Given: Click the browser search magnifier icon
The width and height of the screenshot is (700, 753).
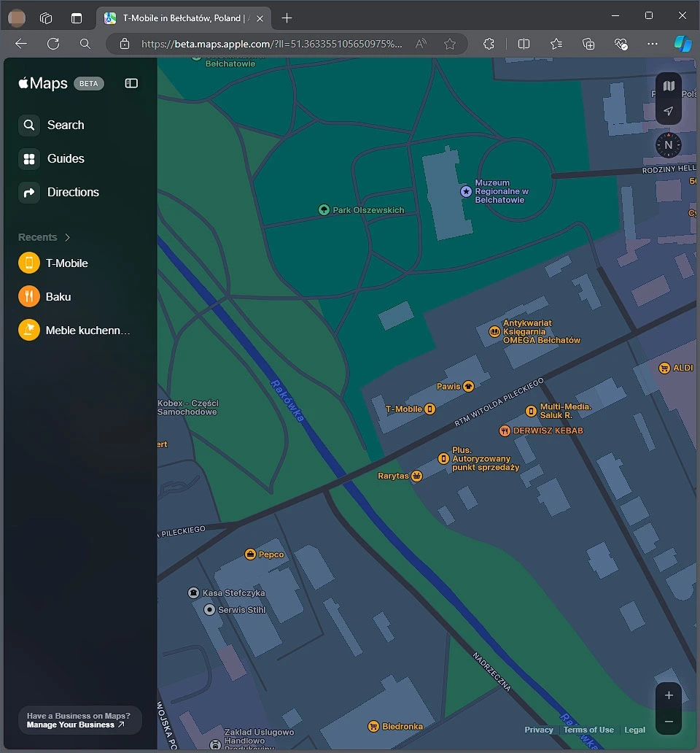Looking at the screenshot, I should click(x=85, y=44).
